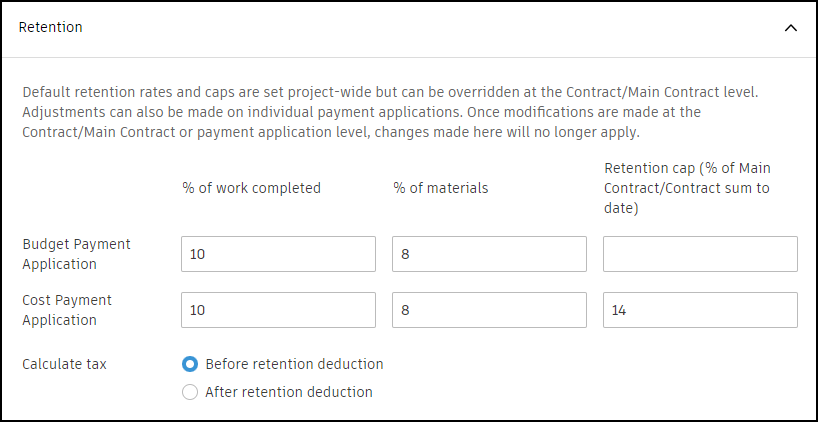
Task: Select Before retention deduction radio button
Action: click(x=190, y=364)
